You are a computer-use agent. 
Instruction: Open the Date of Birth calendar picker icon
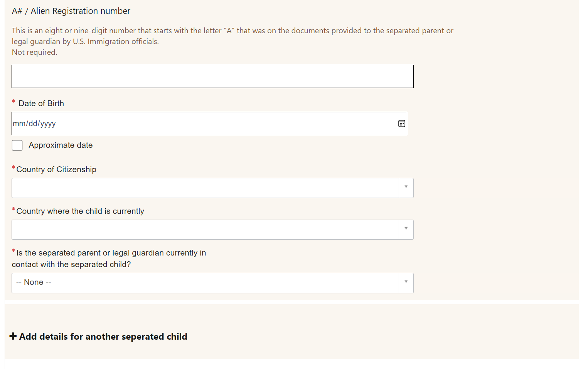click(x=401, y=124)
